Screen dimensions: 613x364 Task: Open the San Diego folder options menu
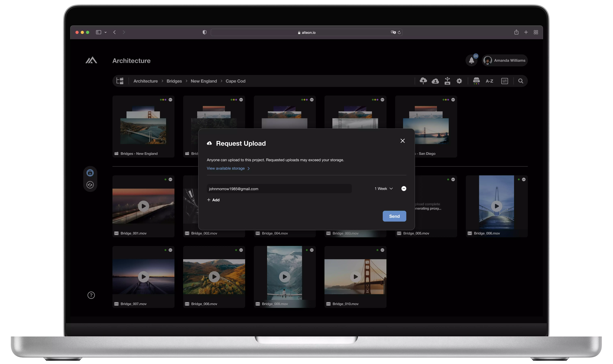453,100
